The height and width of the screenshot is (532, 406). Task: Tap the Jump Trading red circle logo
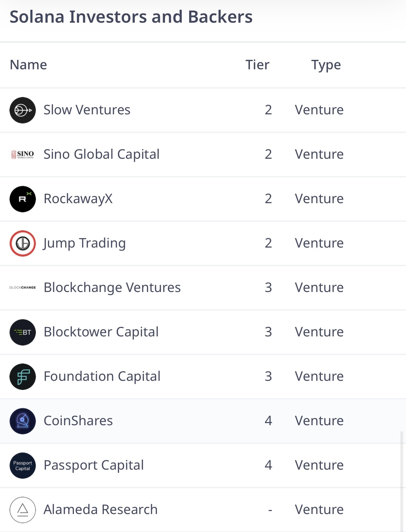click(x=23, y=243)
